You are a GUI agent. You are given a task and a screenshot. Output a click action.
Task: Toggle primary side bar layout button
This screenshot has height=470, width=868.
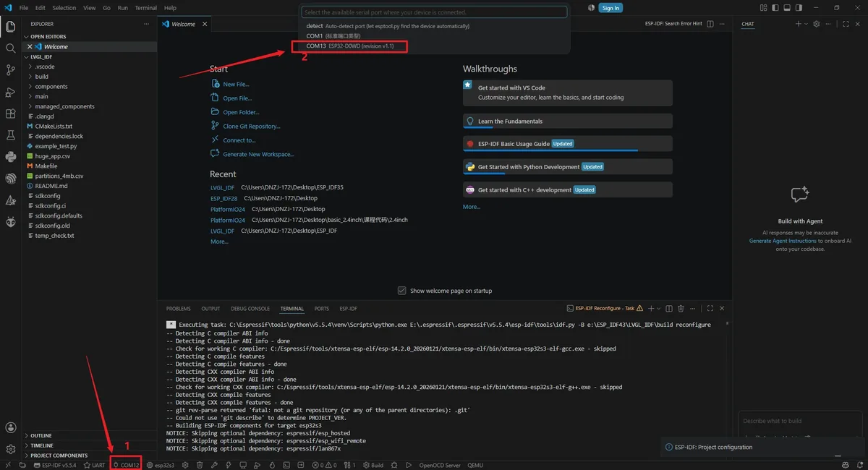[x=775, y=7]
